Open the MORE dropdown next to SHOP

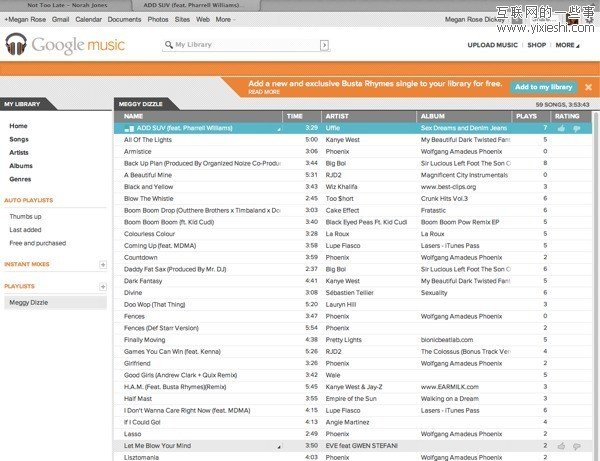click(x=567, y=45)
